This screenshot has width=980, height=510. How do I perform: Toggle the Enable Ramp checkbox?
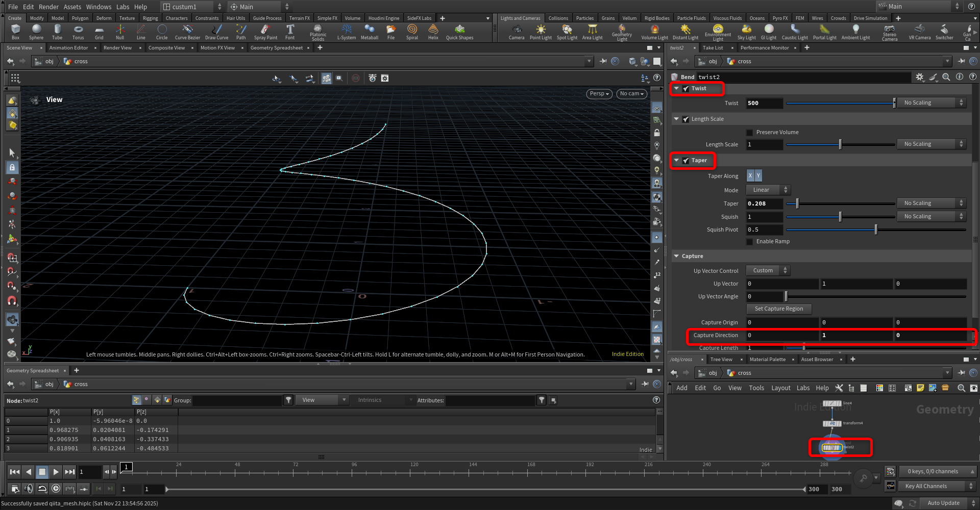(749, 242)
